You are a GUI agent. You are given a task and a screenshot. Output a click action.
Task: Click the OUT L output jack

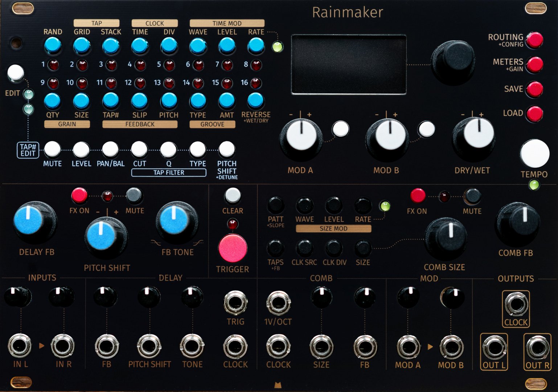point(494,347)
